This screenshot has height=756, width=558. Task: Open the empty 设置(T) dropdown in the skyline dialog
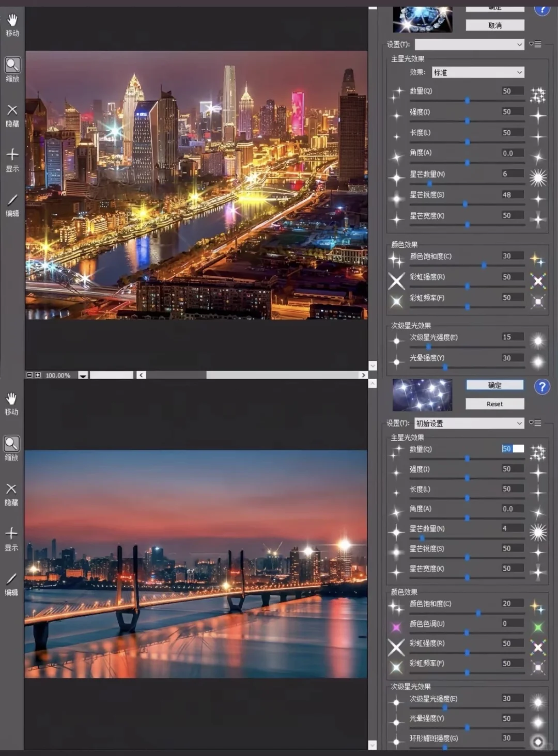[x=470, y=44]
